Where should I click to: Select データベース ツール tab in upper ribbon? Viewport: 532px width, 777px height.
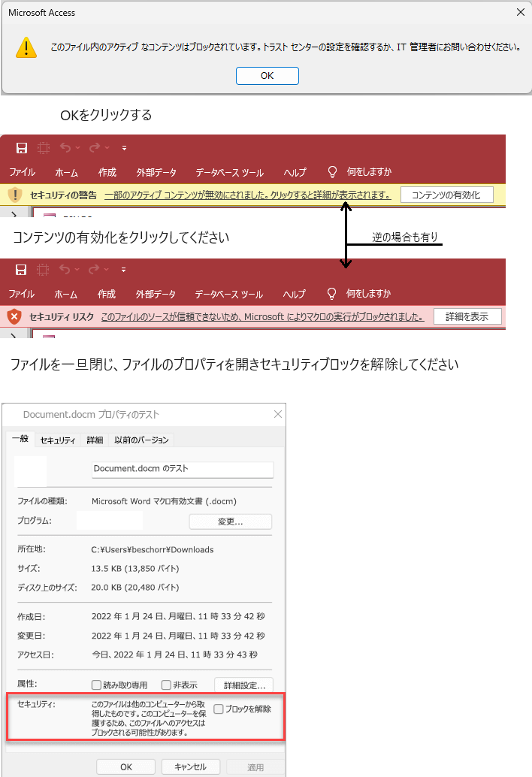click(229, 172)
